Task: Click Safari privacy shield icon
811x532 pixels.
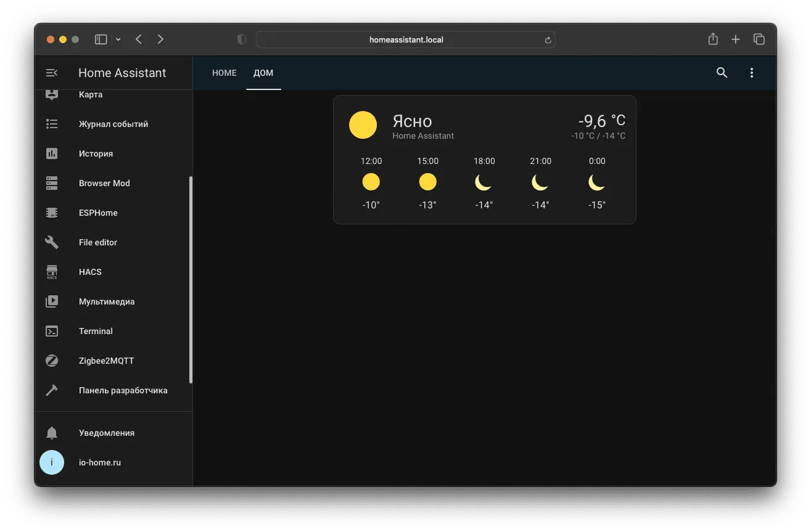Action: (x=242, y=39)
